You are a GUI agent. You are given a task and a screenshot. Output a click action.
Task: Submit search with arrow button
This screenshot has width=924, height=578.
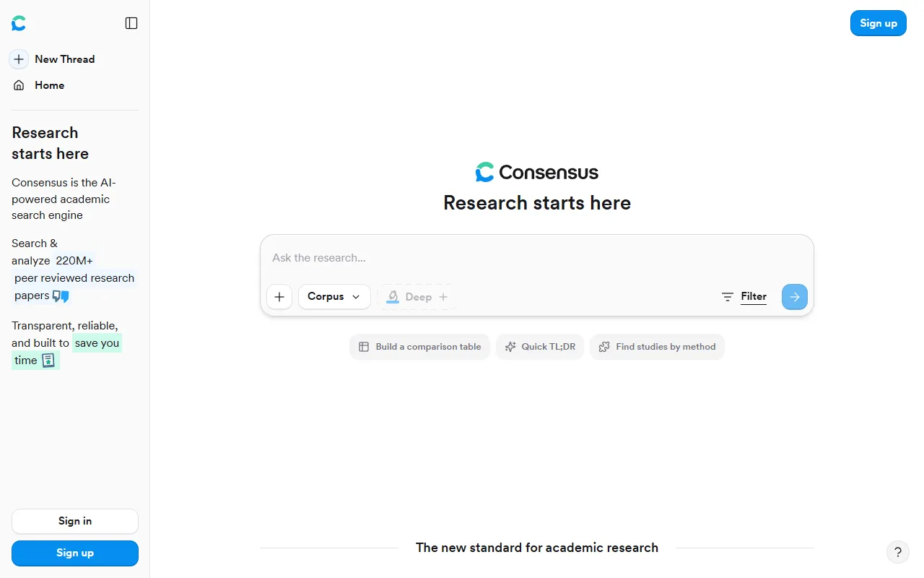point(795,297)
